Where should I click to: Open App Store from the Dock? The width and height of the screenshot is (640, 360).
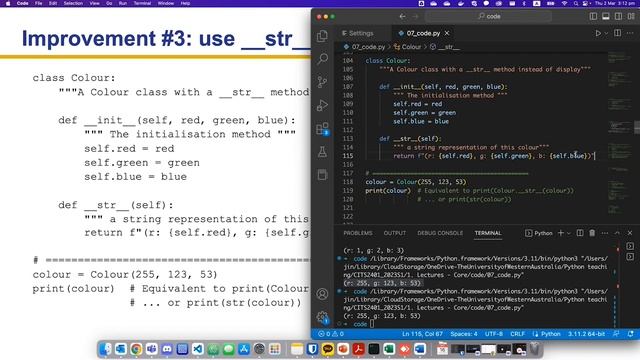pos(244,349)
